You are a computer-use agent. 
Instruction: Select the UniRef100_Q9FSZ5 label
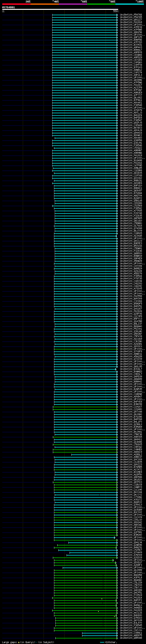pos(131,37)
